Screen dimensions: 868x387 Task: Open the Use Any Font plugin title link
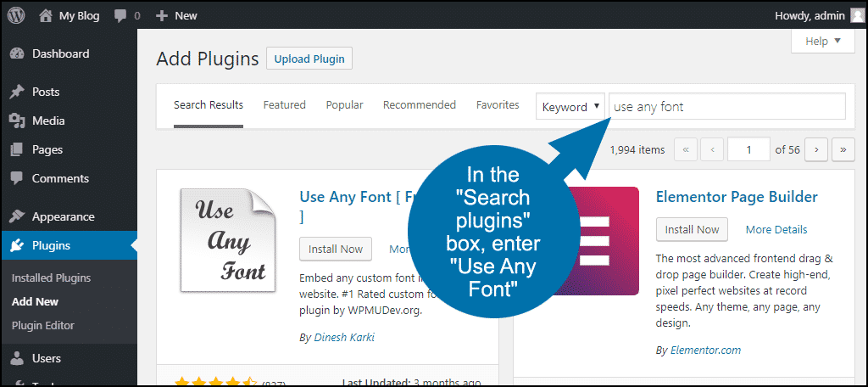click(x=354, y=196)
